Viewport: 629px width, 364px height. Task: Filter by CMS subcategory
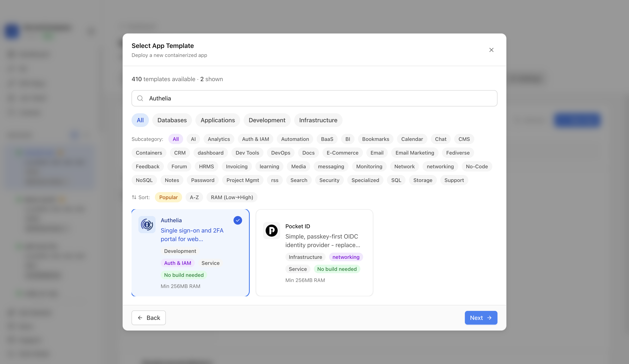tap(464, 139)
